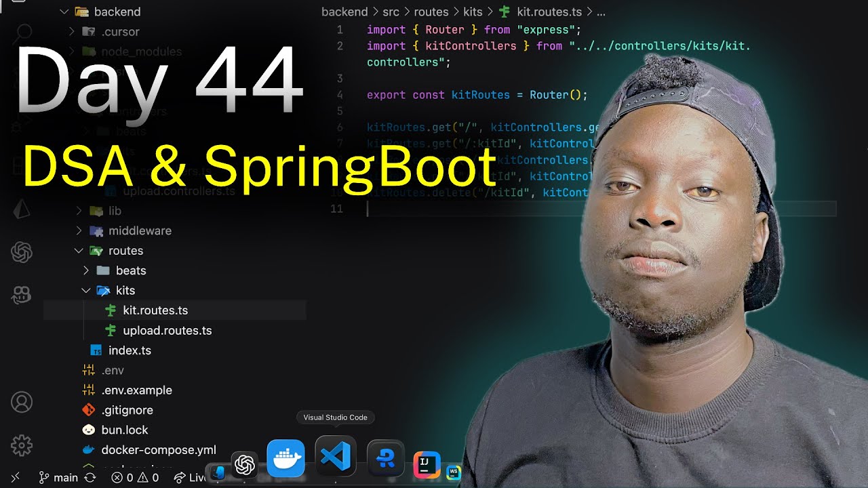Screen dimensions: 868x488
Task: Open upload.routes.ts in the explorer
Action: 167,331
